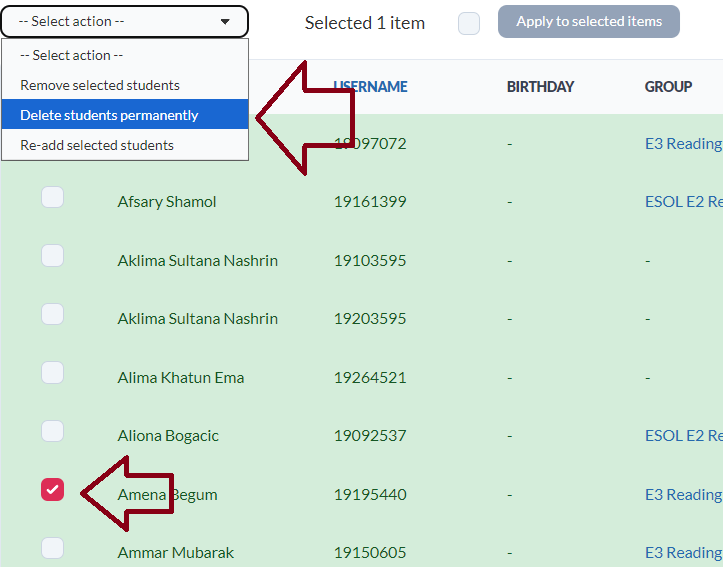The width and height of the screenshot is (723, 567).
Task: Sort the table by USERNAME header
Action: pos(370,87)
